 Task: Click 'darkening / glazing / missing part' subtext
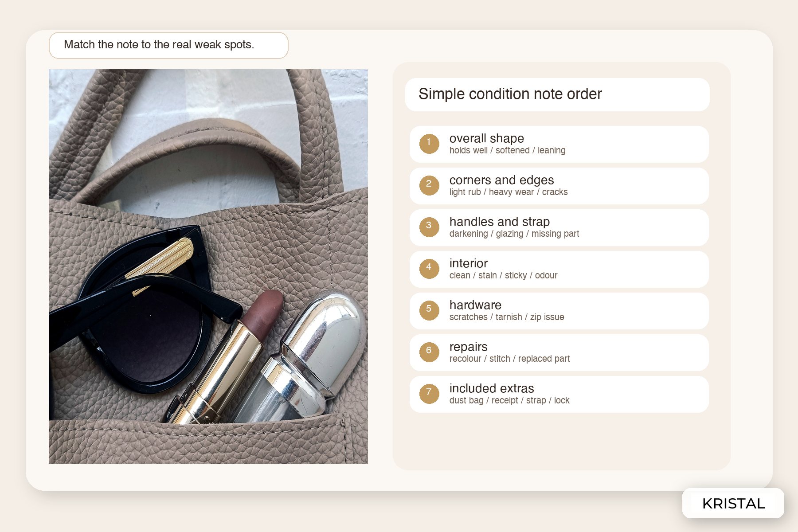pos(514,234)
